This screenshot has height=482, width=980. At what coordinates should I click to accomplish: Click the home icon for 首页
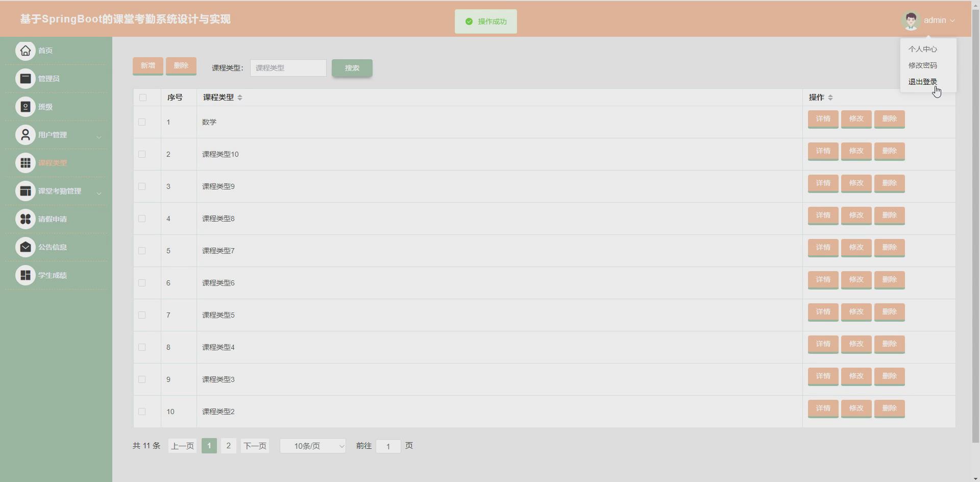coord(26,51)
